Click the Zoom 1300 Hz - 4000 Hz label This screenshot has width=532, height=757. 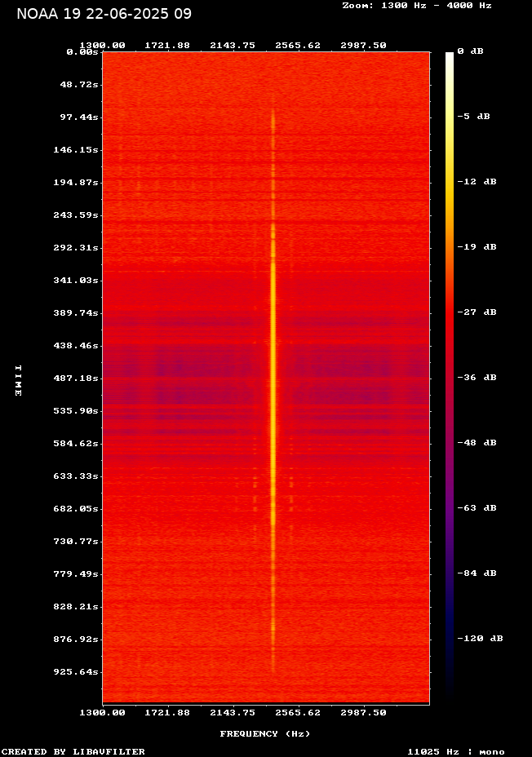click(416, 5)
